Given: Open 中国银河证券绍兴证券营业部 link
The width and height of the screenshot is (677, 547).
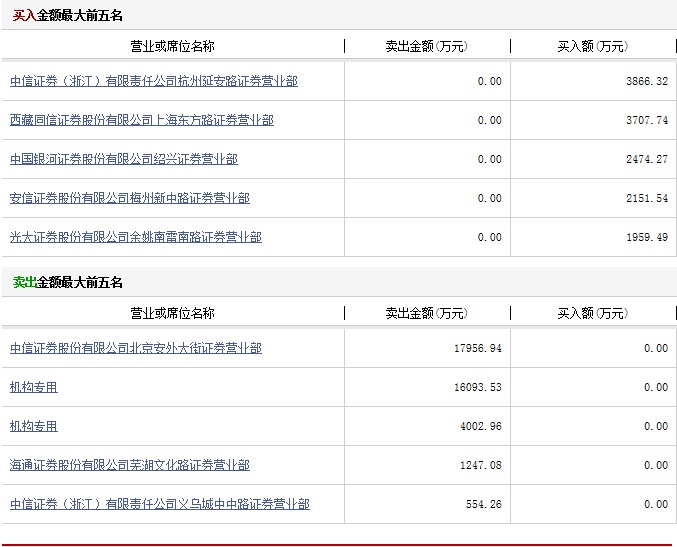Looking at the screenshot, I should click(123, 159).
